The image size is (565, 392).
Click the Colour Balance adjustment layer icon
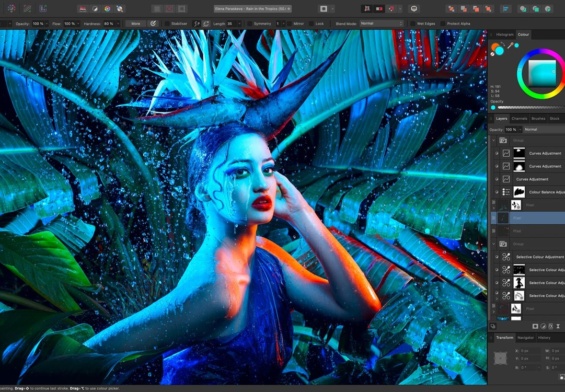[506, 192]
